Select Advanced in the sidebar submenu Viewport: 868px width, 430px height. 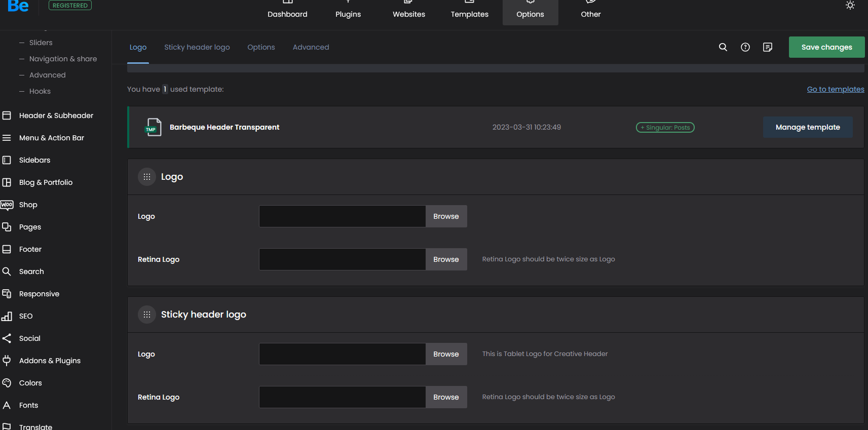click(x=48, y=75)
